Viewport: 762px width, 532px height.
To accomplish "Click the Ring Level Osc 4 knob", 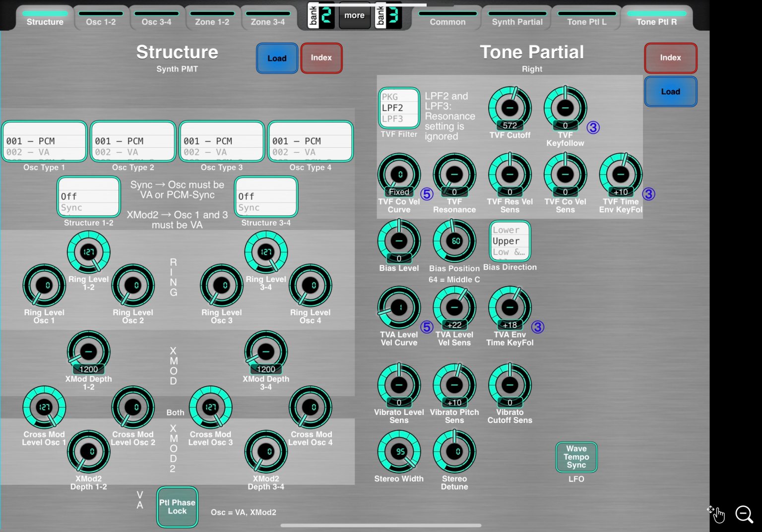I will click(x=311, y=286).
